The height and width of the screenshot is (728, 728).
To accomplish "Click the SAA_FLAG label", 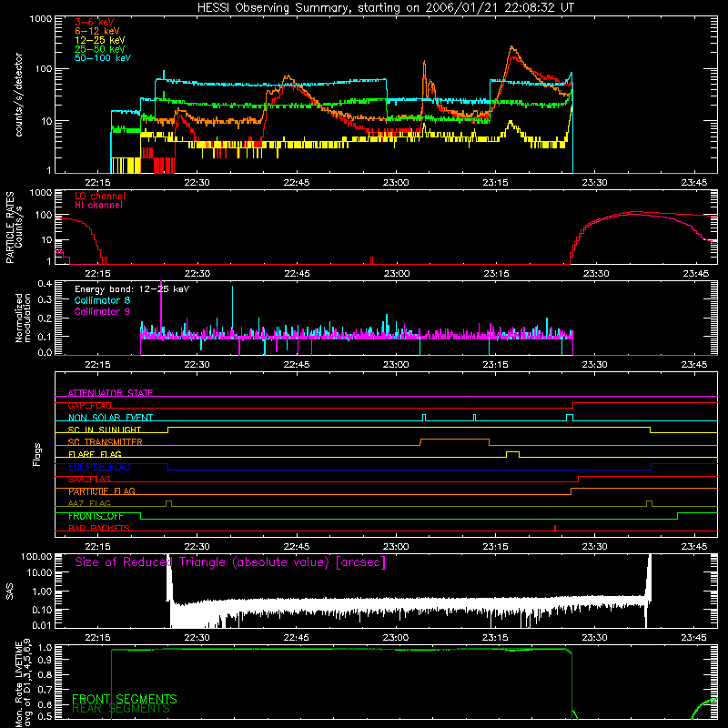I will [89, 479].
